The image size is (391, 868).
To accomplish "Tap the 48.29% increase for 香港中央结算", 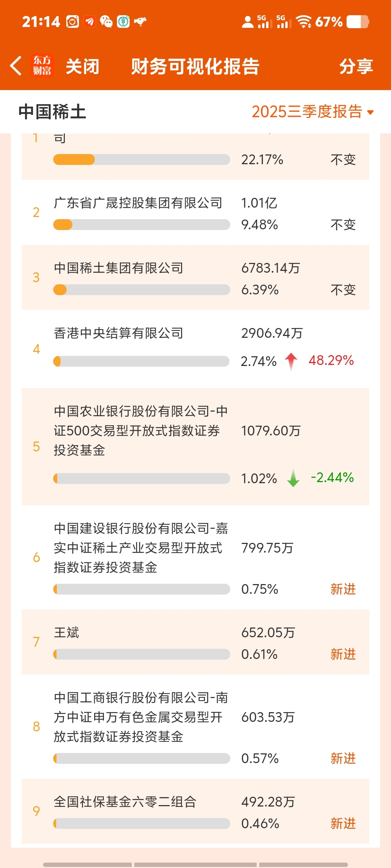I will tap(331, 361).
